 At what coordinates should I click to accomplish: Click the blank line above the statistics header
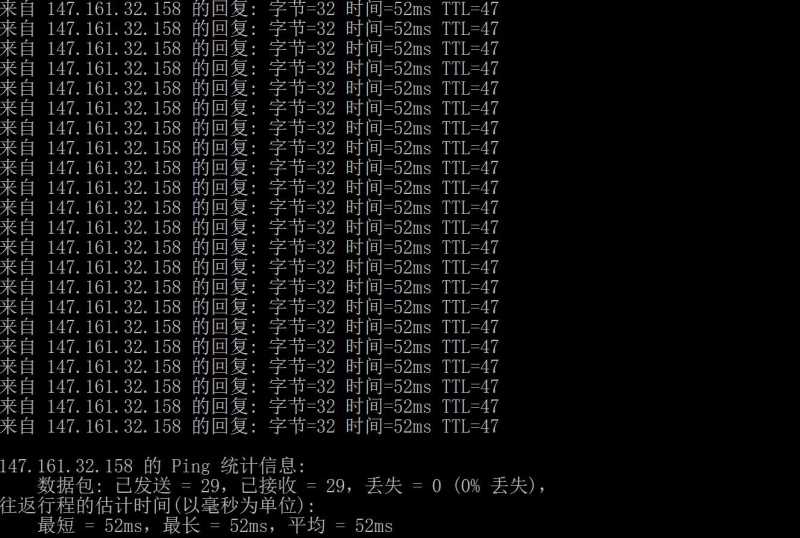coord(400,446)
